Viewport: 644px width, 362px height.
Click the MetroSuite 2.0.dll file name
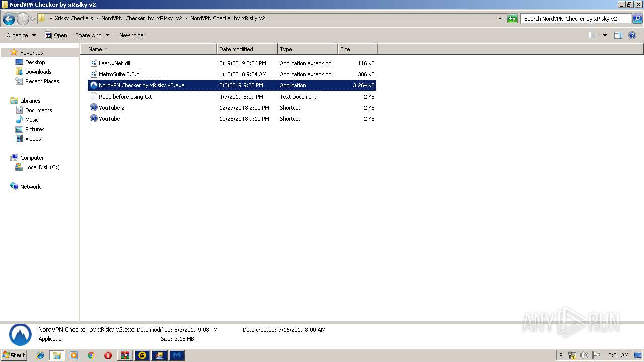[120, 74]
